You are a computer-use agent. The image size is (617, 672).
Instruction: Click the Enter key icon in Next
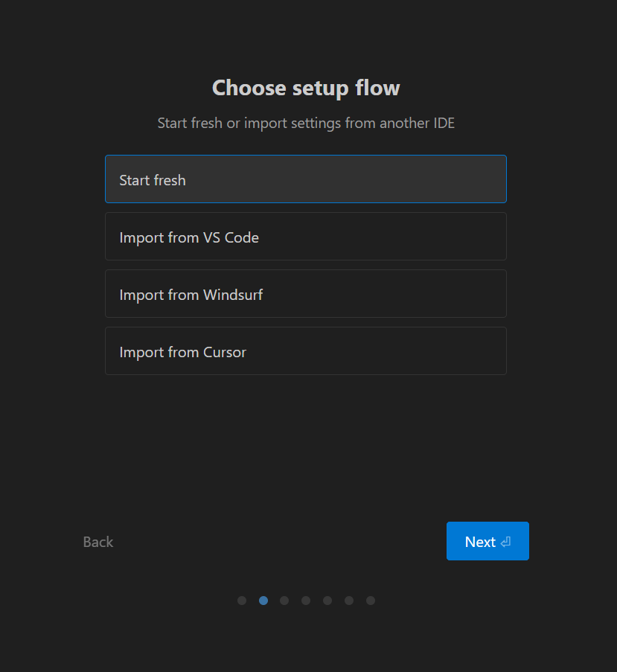(506, 542)
